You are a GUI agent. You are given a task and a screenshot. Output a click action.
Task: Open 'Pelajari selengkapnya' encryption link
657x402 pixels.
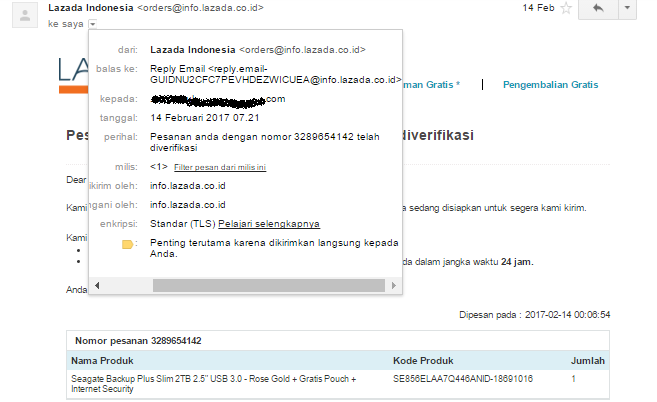269,224
